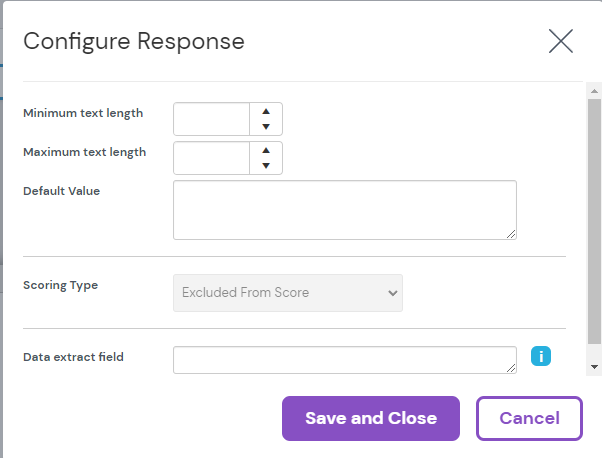Decrease Minimum text length with down arrow
The image size is (602, 458).
coord(266,127)
